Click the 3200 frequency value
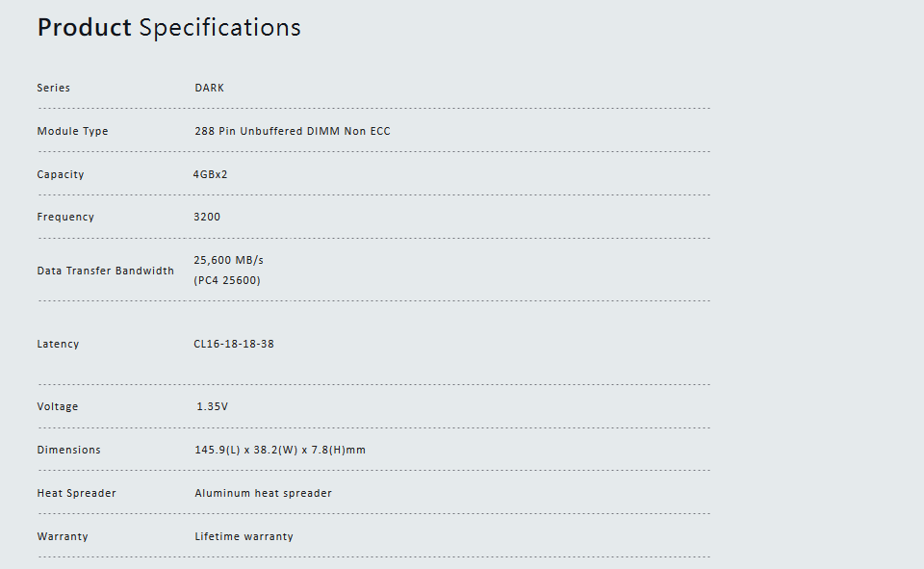Screen dimensions: 924x569 click(207, 217)
